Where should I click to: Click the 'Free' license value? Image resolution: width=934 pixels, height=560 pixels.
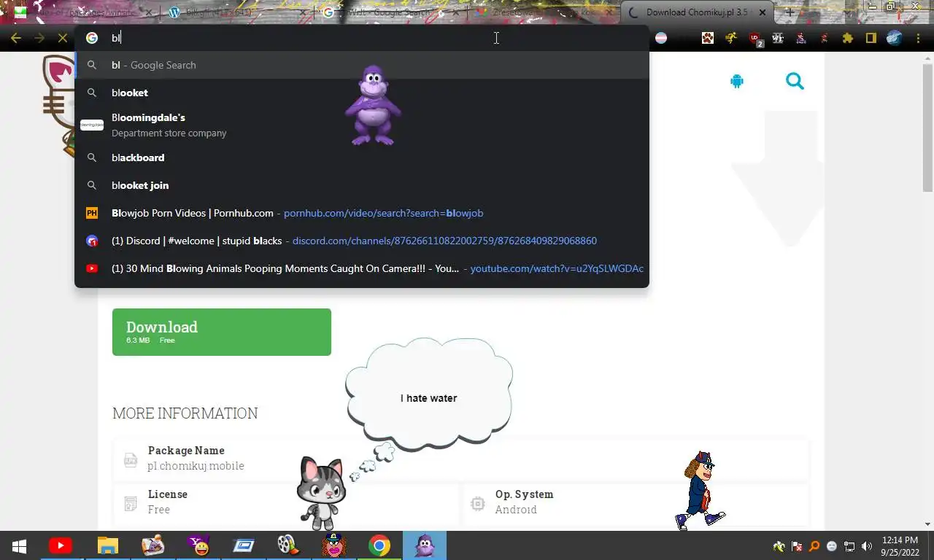click(159, 510)
